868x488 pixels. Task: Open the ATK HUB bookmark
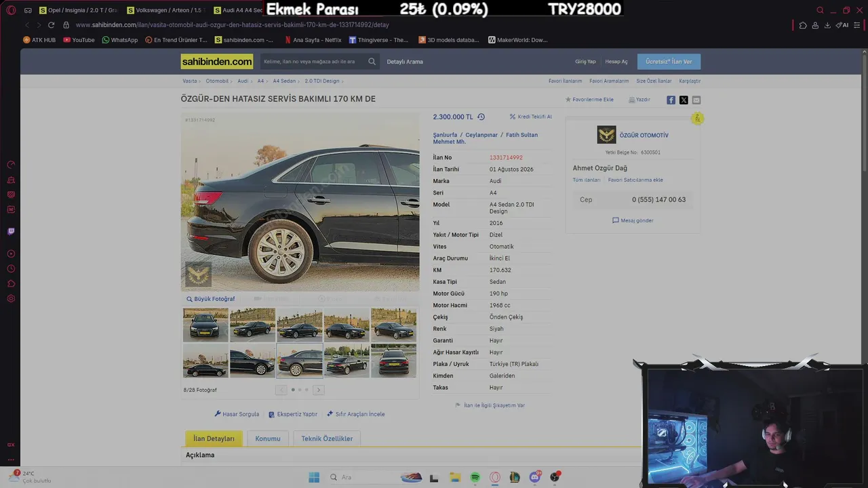(39, 40)
